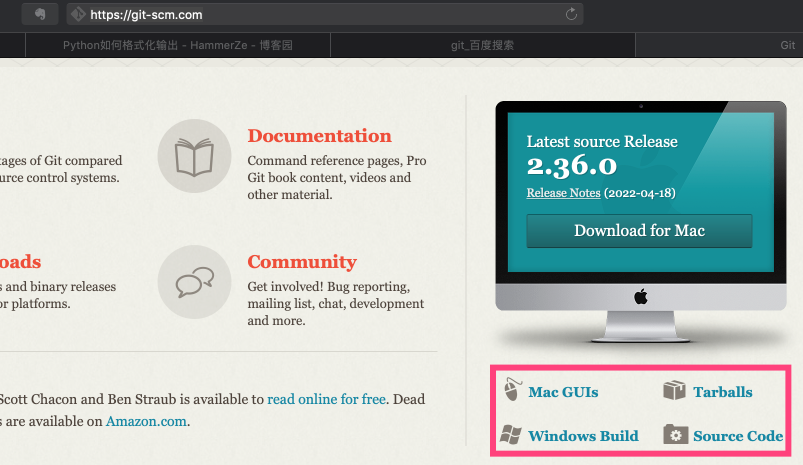803x465 pixels.
Task: Open the Tarballs link
Action: click(x=723, y=392)
